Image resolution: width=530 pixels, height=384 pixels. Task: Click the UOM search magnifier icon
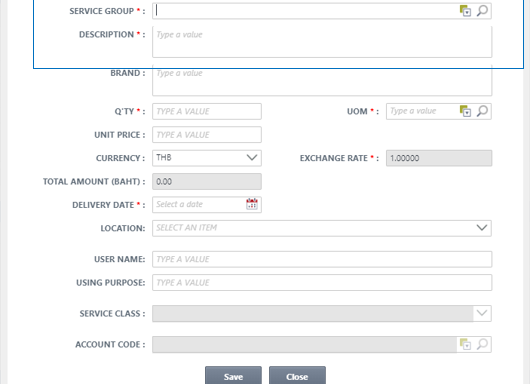click(482, 111)
